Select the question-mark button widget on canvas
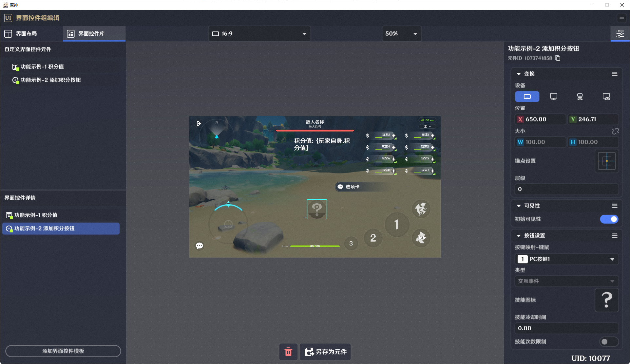630x364 pixels. (317, 209)
